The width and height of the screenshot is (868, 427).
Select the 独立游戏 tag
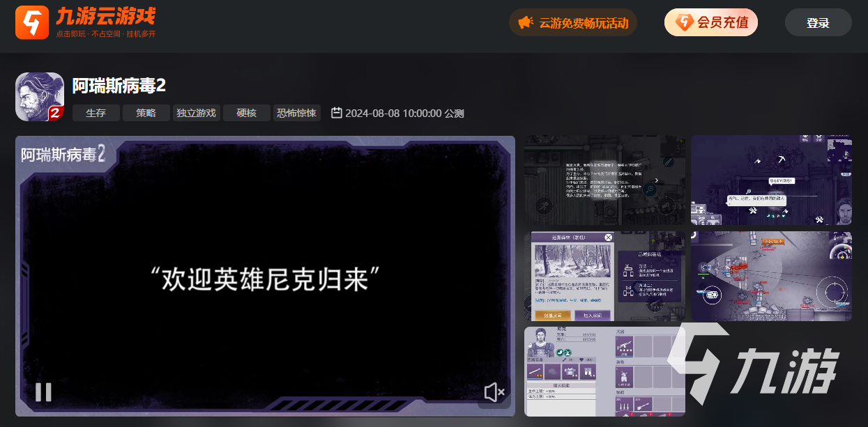197,113
